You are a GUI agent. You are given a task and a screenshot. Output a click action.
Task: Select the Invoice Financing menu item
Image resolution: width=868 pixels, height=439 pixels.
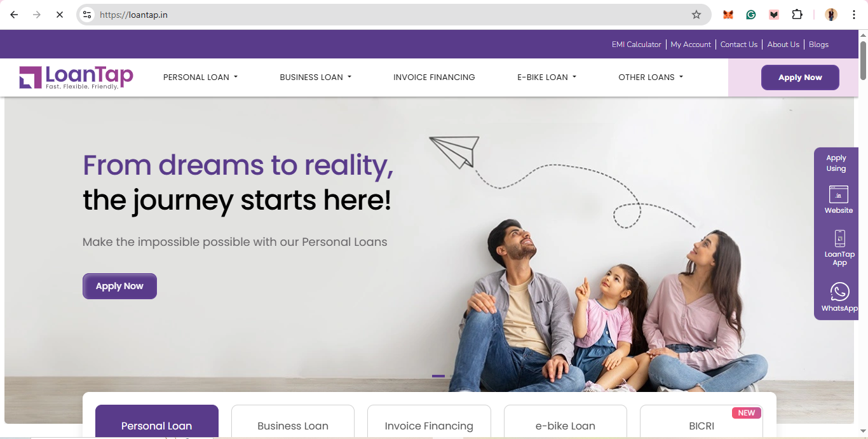(434, 78)
